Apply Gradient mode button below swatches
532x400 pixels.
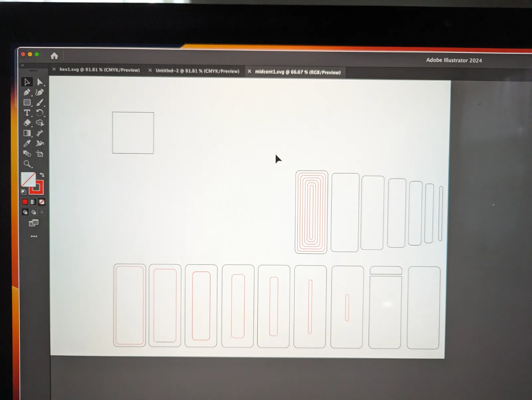(x=33, y=202)
